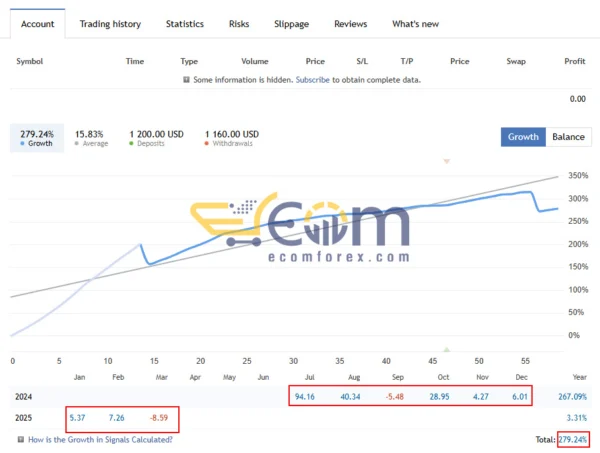Viewport: 600px width, 453px height.
Task: Sort by the Type column header
Action: click(x=189, y=61)
